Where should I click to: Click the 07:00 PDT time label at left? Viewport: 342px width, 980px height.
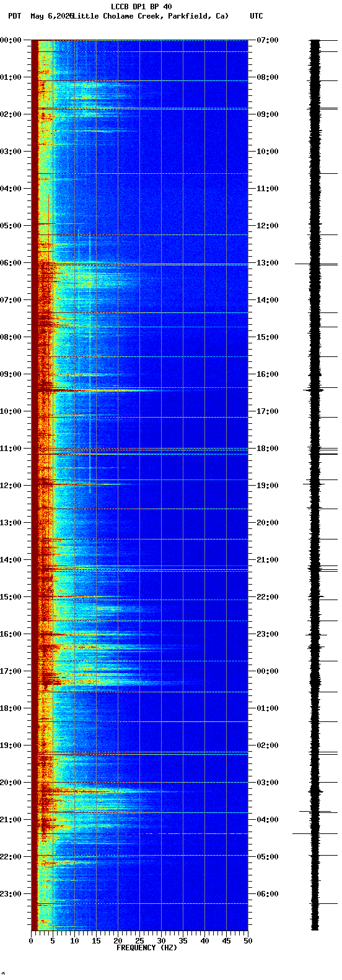click(11, 300)
